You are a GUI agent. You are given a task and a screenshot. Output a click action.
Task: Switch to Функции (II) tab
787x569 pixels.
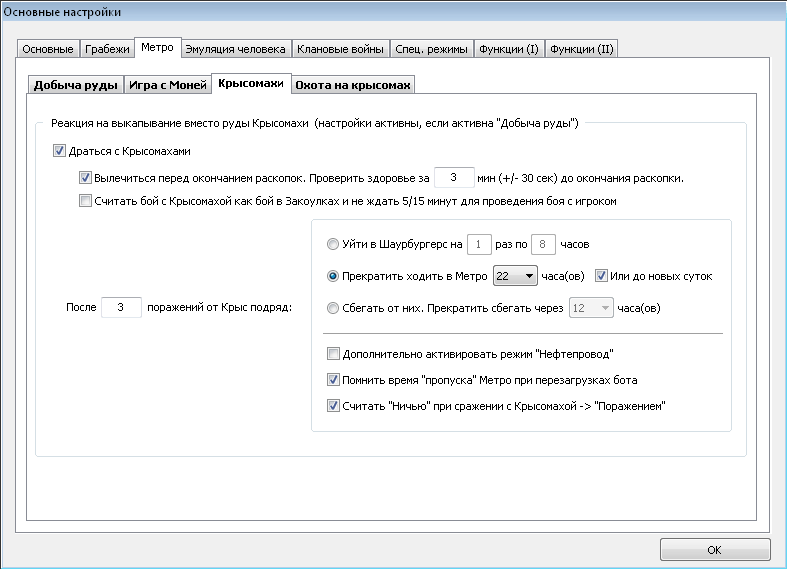581,49
